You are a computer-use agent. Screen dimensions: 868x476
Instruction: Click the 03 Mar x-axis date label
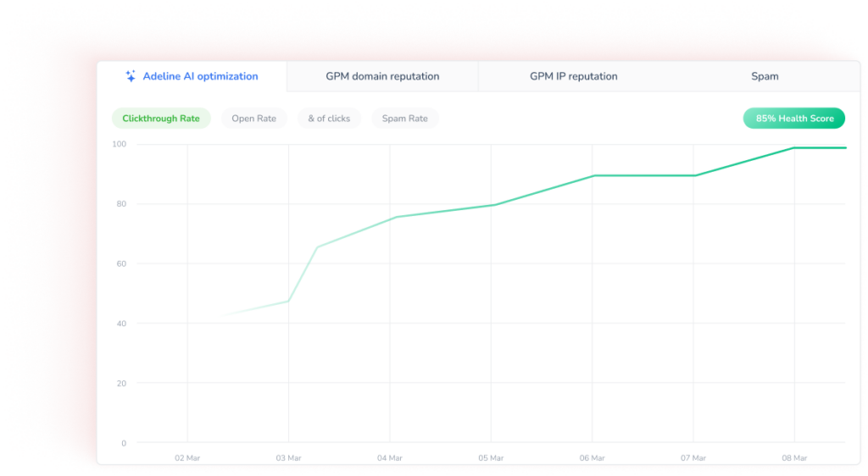(288, 457)
